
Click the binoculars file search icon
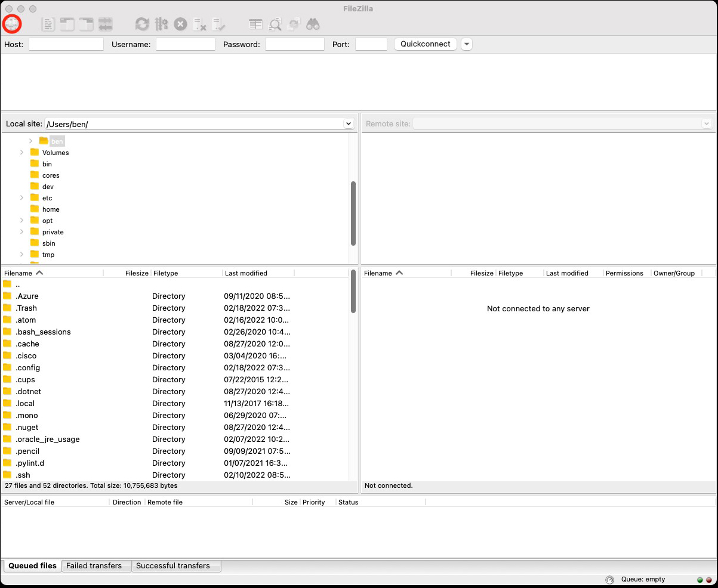[x=313, y=24]
